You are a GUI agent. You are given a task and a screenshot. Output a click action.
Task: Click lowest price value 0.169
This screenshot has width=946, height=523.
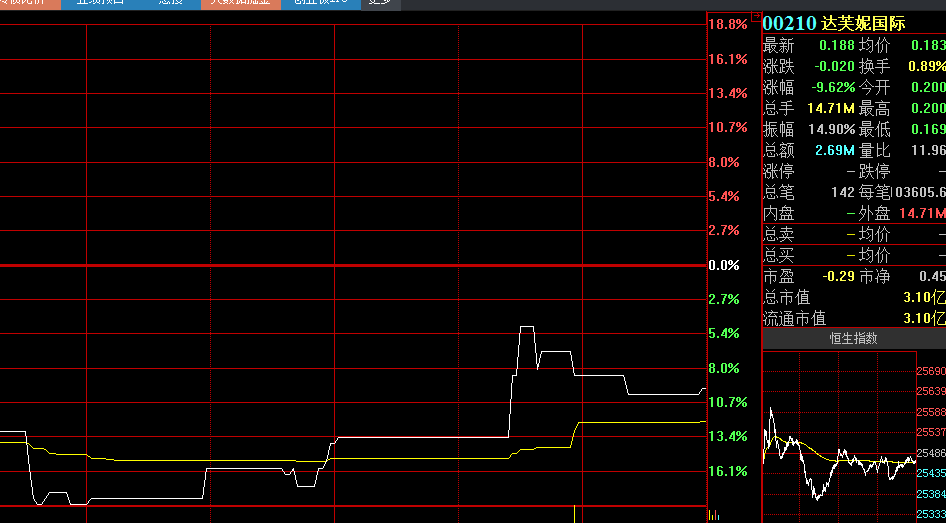(928, 130)
